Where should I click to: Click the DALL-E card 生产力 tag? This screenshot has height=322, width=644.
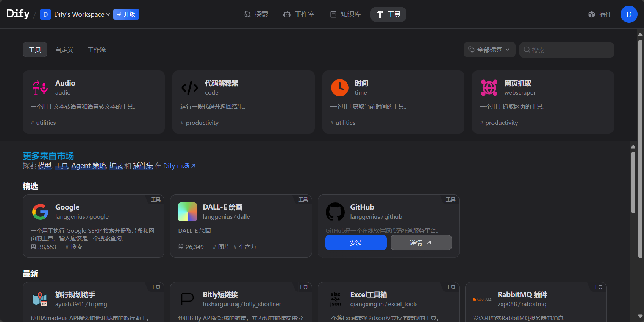tap(245, 247)
